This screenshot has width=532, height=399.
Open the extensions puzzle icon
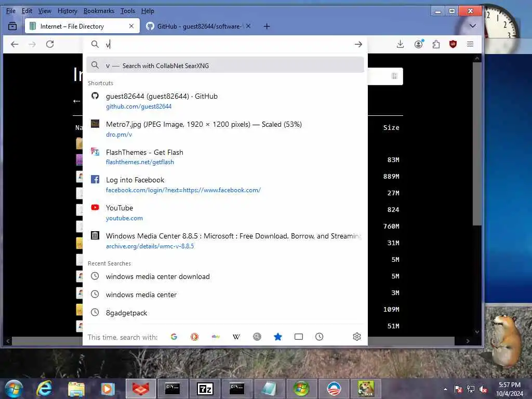point(436,44)
